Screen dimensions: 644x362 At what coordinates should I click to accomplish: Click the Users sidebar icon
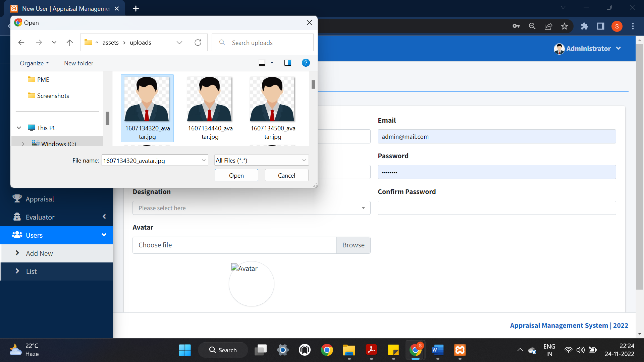tap(16, 235)
